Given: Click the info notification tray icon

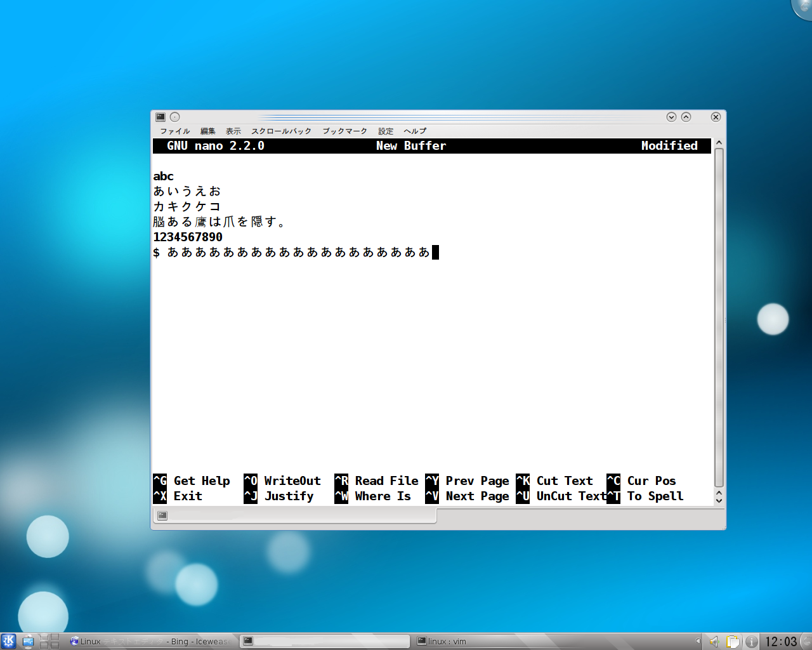Looking at the screenshot, I should [x=751, y=641].
